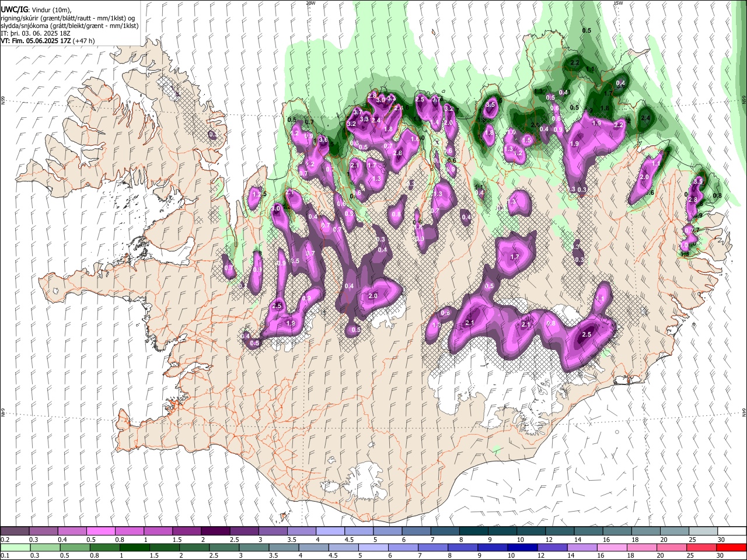Select lavender lower swatch starting at 14

582,547
